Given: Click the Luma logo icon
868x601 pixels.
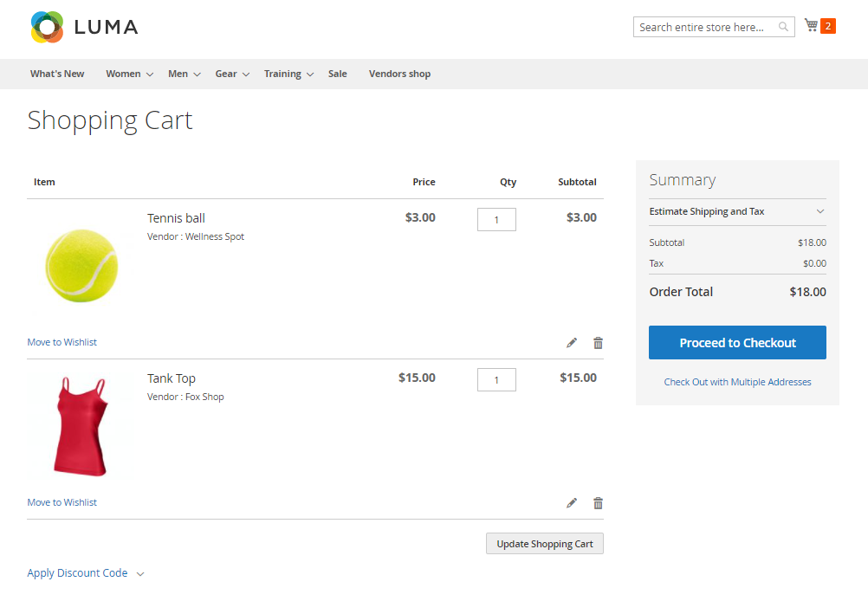Looking at the screenshot, I should 47,27.
